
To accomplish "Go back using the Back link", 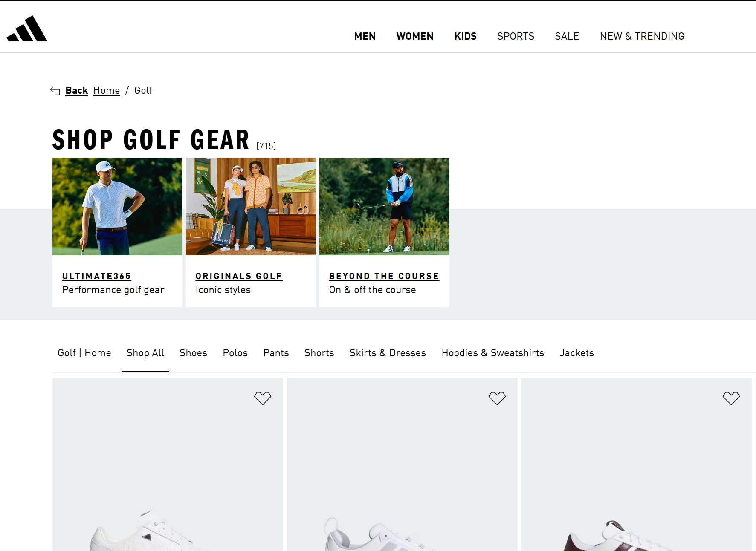I will click(x=77, y=90).
